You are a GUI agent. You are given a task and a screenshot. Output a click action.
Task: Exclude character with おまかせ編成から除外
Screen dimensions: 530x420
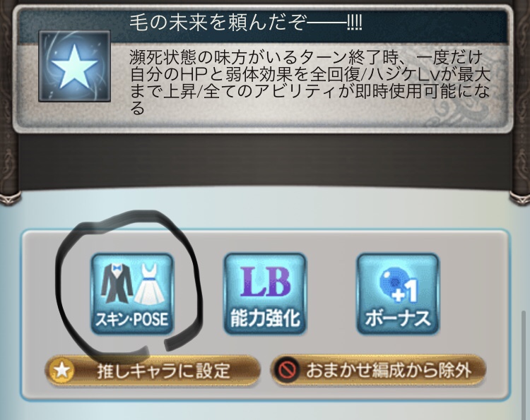[378, 370]
